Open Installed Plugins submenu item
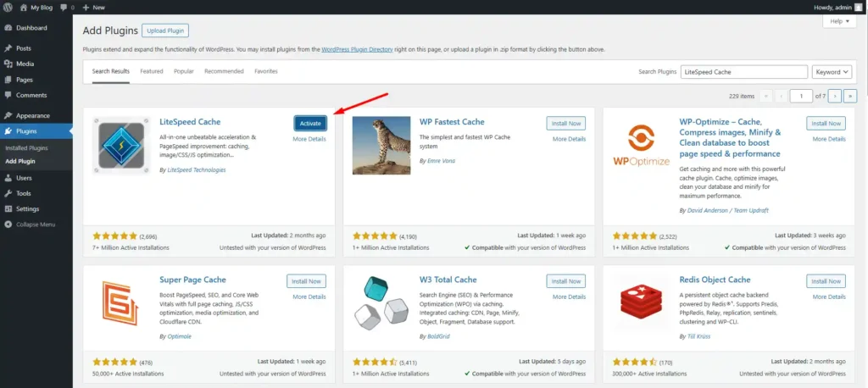 pos(26,147)
